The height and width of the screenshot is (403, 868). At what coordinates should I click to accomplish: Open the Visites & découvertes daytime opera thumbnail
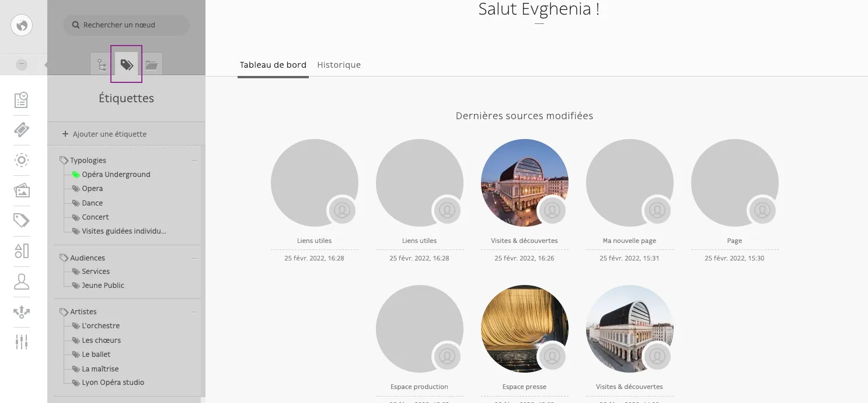(x=629, y=329)
